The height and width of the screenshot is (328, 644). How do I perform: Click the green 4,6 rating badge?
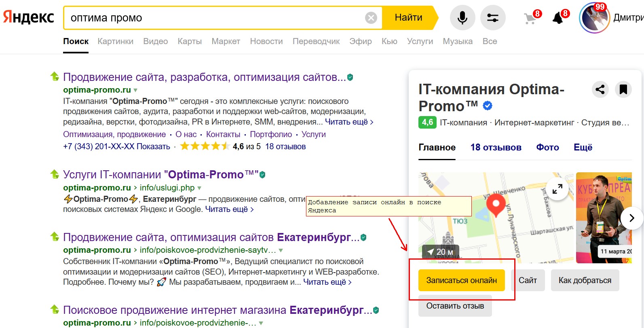427,122
